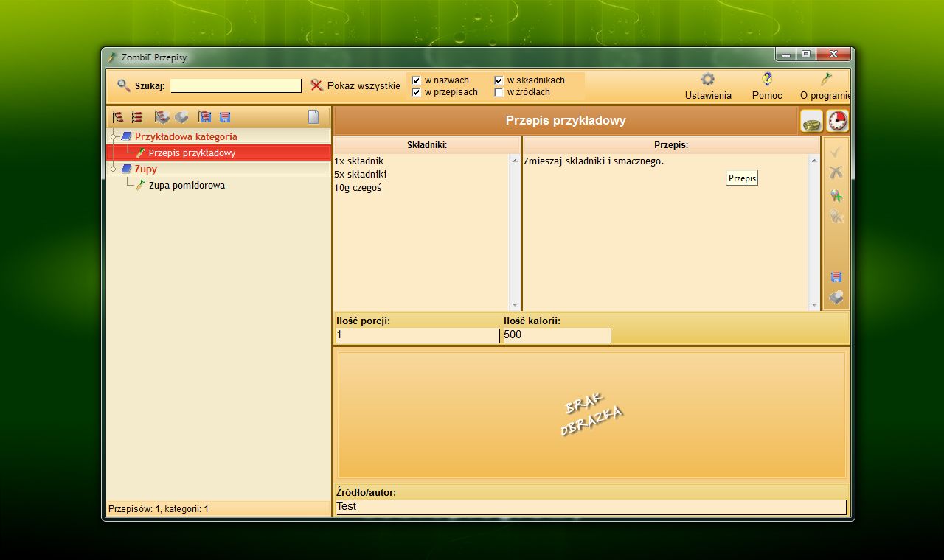
Task: Click the BRAK OBRAZKA image placeholder
Action: [x=591, y=415]
